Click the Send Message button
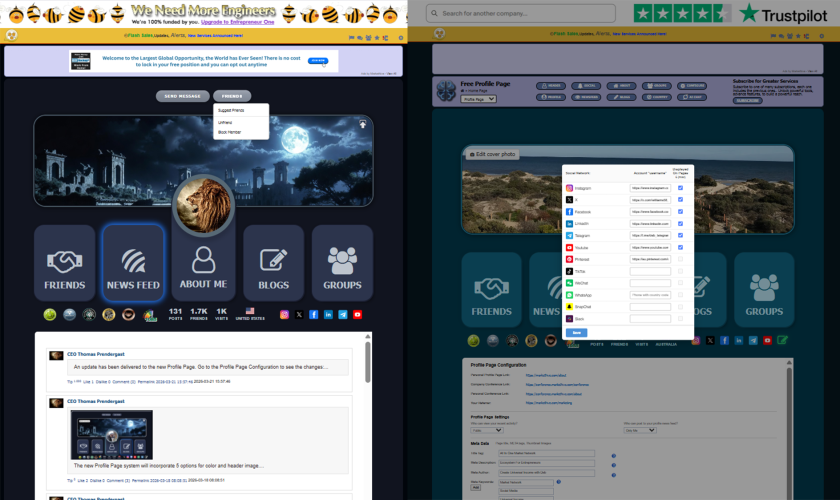Viewport: 840px width, 500px height. [x=182, y=96]
